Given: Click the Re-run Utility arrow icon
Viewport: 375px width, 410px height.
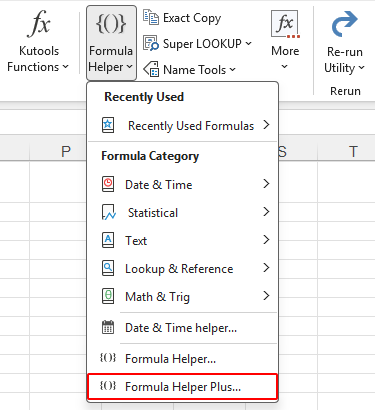Looking at the screenshot, I should [345, 24].
